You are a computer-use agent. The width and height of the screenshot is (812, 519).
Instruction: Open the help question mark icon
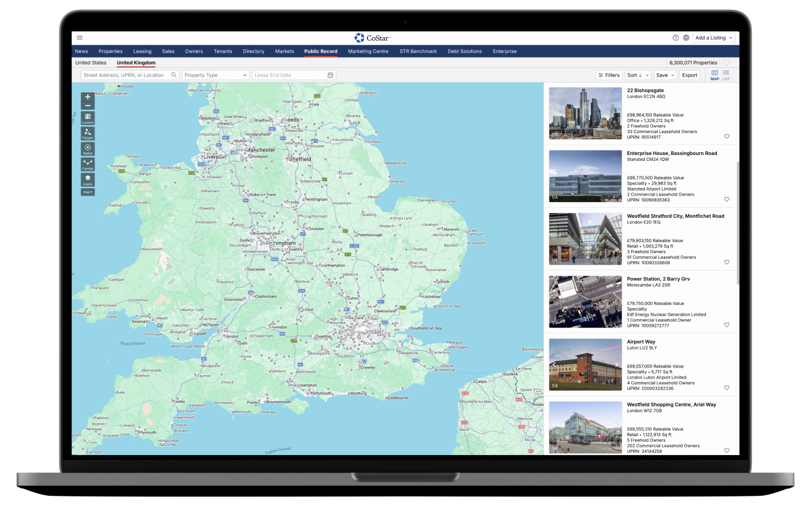tap(676, 38)
